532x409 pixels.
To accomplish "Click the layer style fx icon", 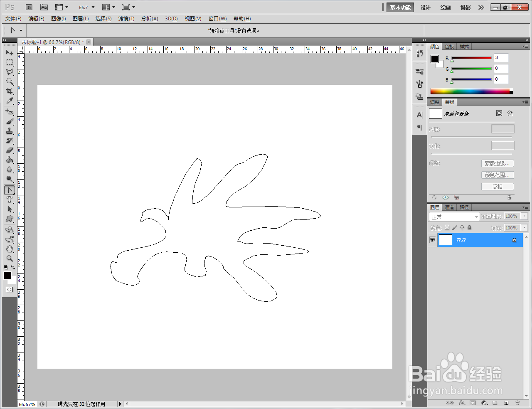I will [x=461, y=403].
